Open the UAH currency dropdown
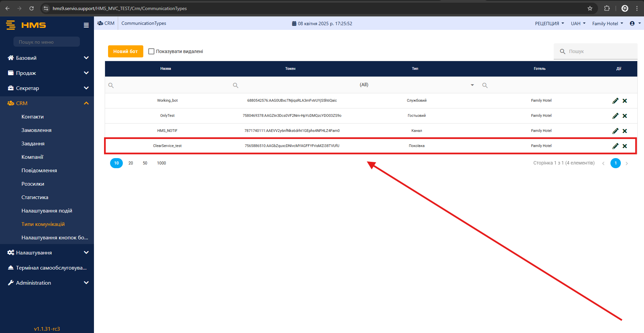The height and width of the screenshot is (333, 644). tap(578, 23)
